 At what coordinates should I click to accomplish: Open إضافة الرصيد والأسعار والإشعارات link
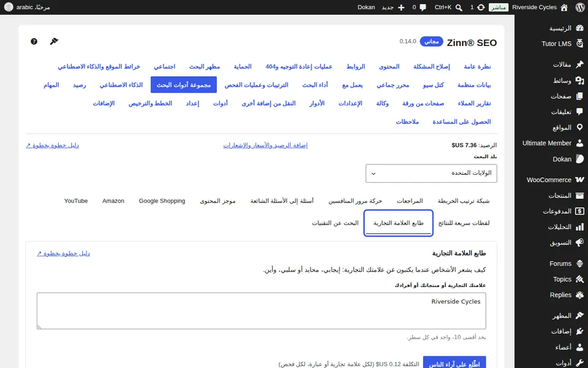265,145
